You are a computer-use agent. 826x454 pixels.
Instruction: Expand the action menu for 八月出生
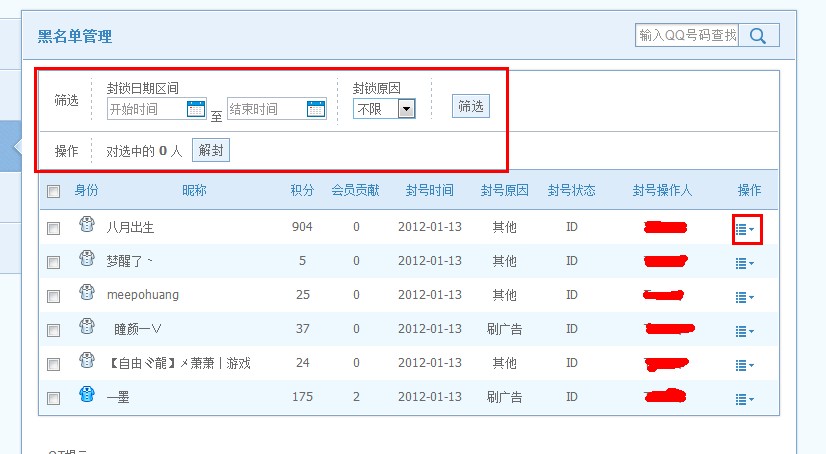[745, 229]
